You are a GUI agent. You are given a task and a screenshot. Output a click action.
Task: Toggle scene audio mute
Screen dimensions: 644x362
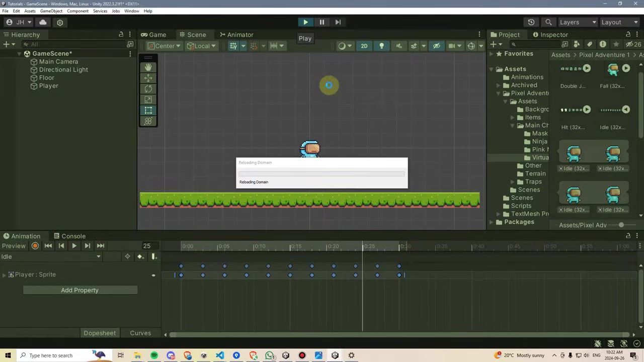[399, 46]
